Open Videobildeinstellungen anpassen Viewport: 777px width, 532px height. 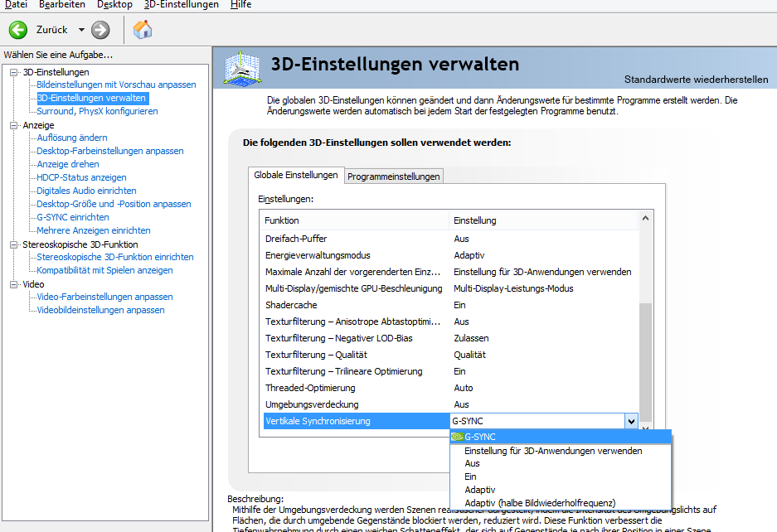click(100, 310)
